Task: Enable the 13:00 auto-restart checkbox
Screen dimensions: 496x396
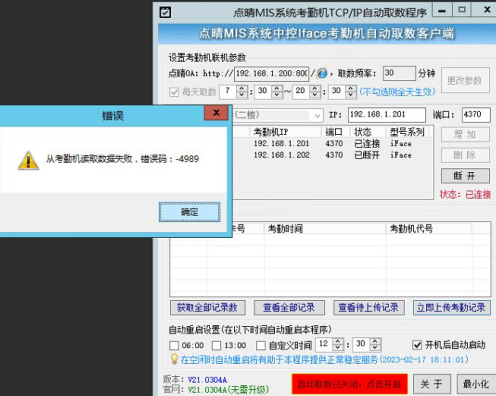Action: coord(217,345)
